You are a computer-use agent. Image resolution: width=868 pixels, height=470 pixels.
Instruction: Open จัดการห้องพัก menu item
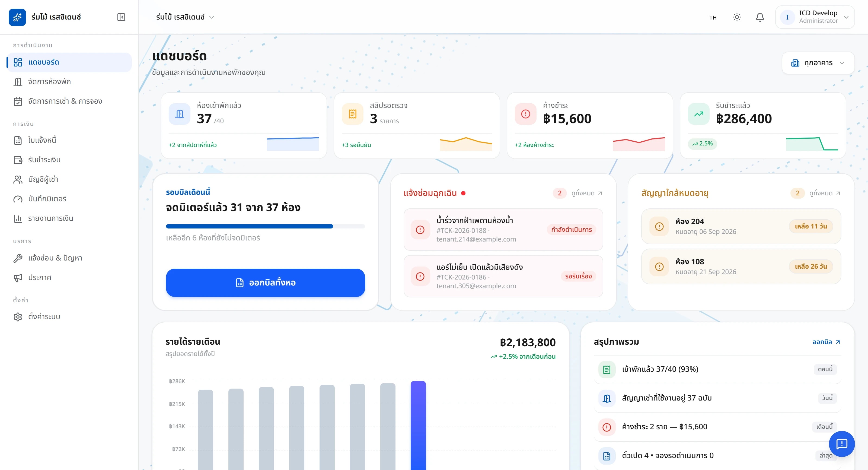coord(69,82)
